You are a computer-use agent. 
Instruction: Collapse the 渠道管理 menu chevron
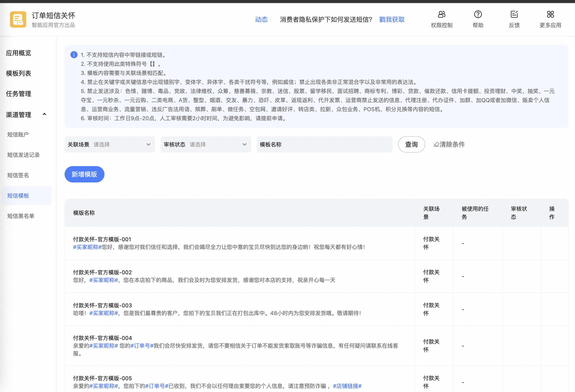click(45, 114)
